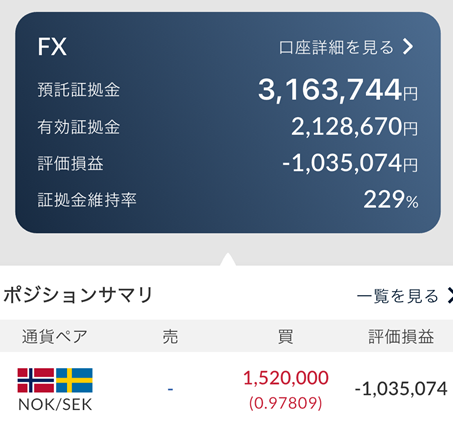The image size is (453, 428).
Task: Tap the buy average rate (0.97809)
Action: [286, 403]
